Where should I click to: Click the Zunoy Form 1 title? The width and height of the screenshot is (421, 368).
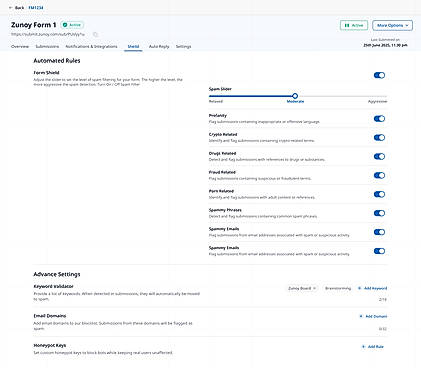click(33, 25)
